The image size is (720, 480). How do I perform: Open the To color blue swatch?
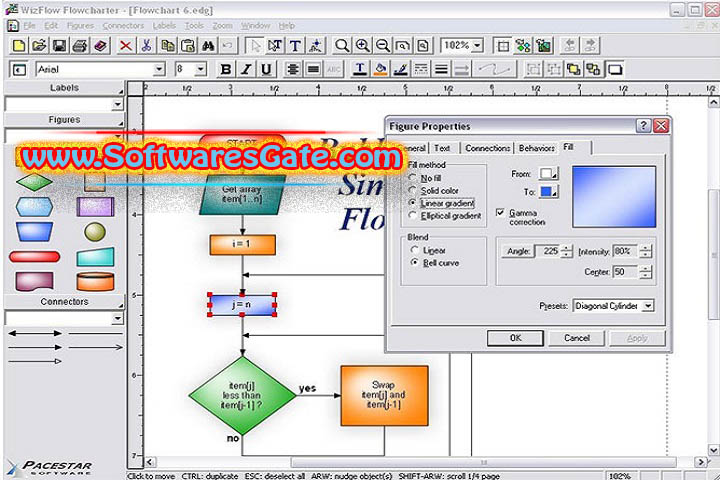(548, 192)
